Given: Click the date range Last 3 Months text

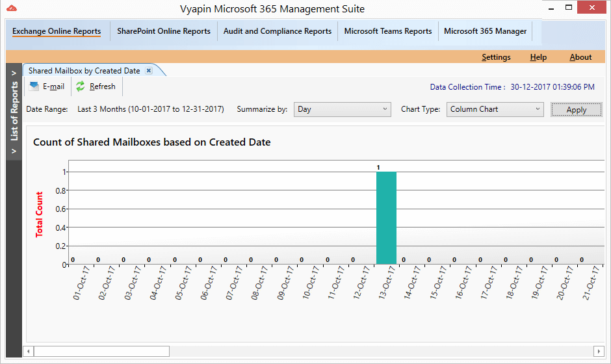Looking at the screenshot, I should [151, 109].
